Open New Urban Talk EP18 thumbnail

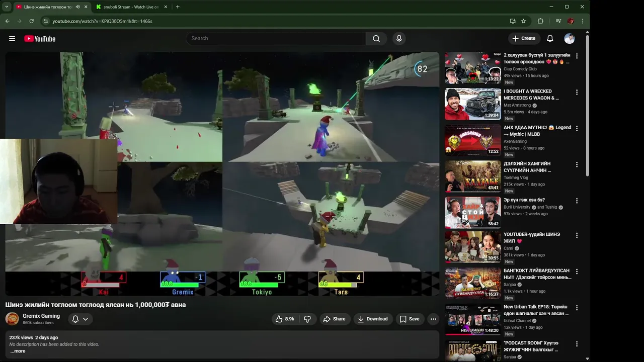pyautogui.click(x=473, y=319)
